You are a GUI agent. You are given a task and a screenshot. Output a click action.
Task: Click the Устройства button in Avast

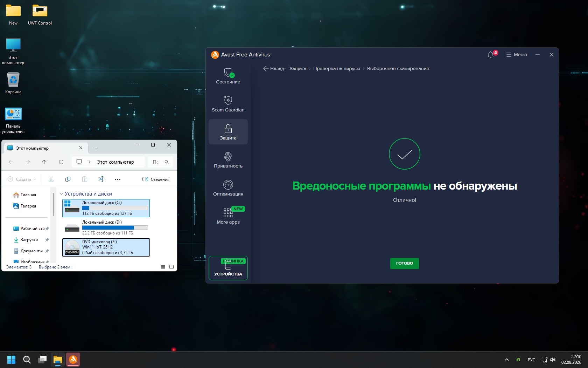pos(228,268)
